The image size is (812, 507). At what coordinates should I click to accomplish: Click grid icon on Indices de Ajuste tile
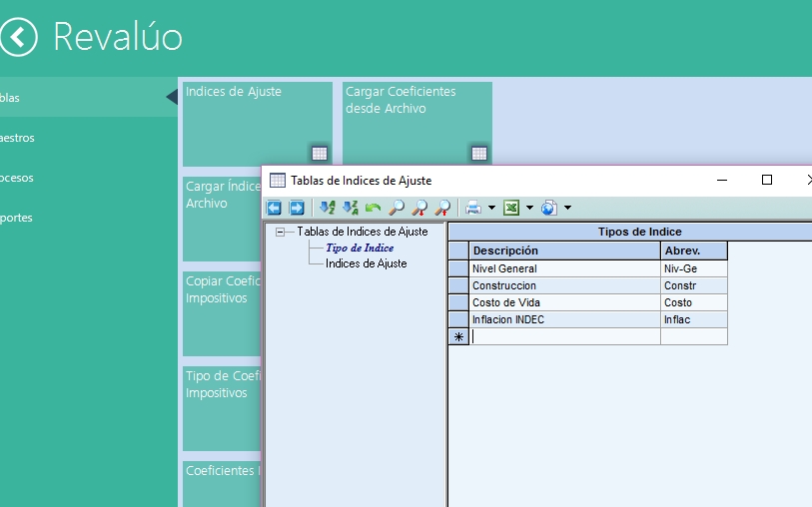tap(320, 153)
